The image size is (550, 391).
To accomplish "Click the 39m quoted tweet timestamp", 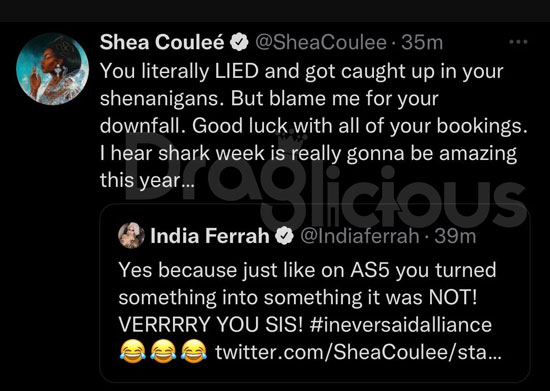I will tap(455, 236).
